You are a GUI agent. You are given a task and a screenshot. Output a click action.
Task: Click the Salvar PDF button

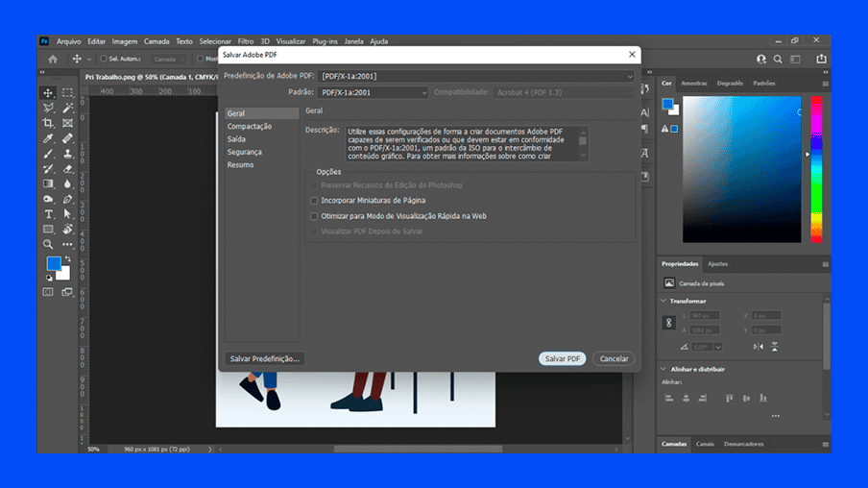click(562, 358)
